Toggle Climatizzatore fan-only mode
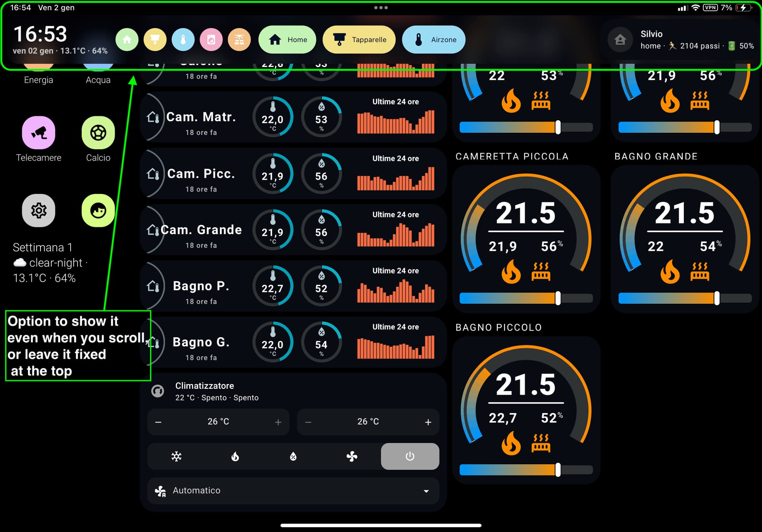The height and width of the screenshot is (532, 762). (352, 456)
